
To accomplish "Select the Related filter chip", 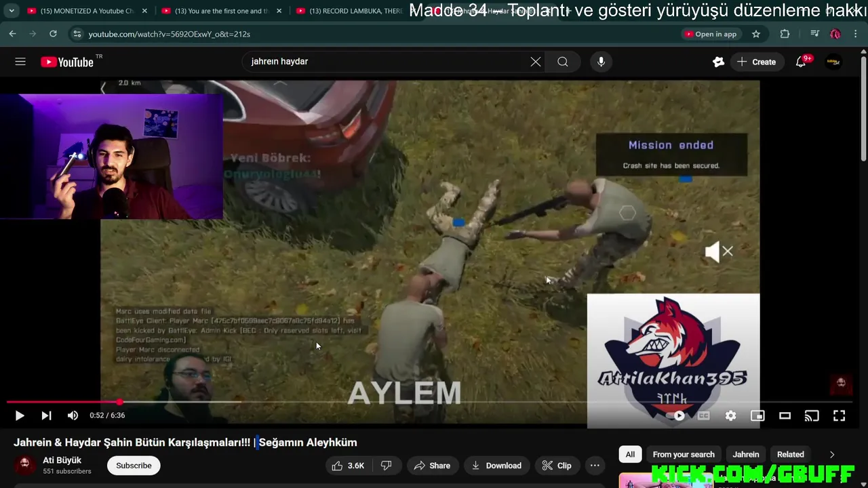I will [x=791, y=455].
